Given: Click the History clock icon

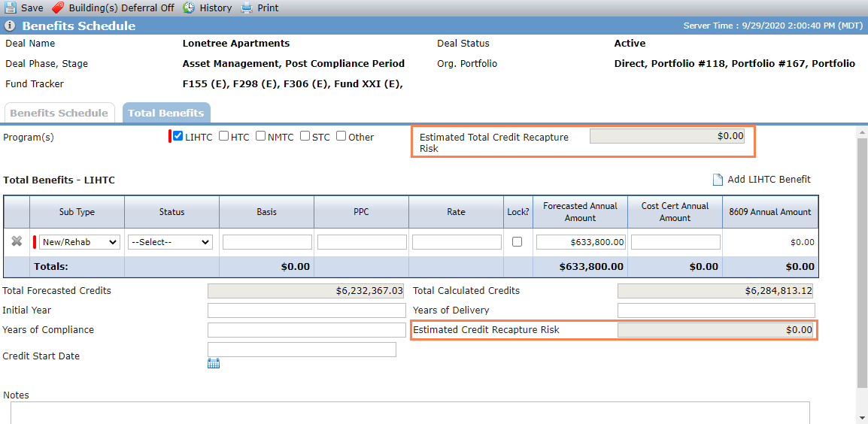Looking at the screenshot, I should [189, 8].
